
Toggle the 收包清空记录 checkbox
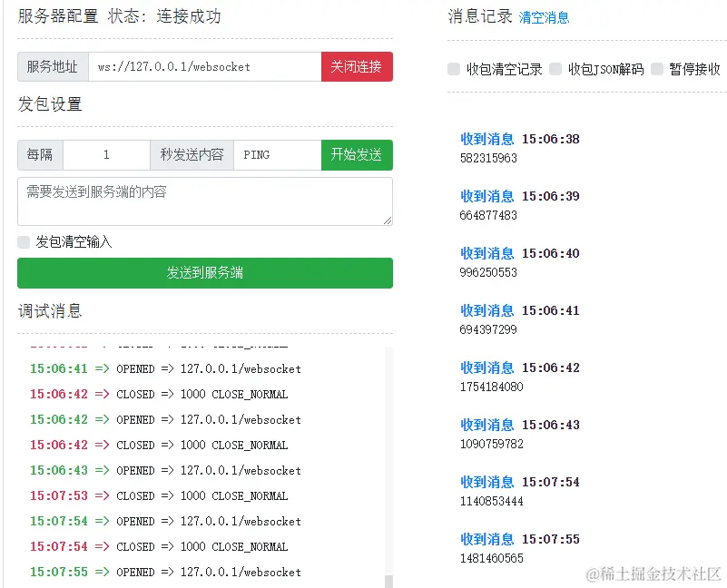(454, 69)
